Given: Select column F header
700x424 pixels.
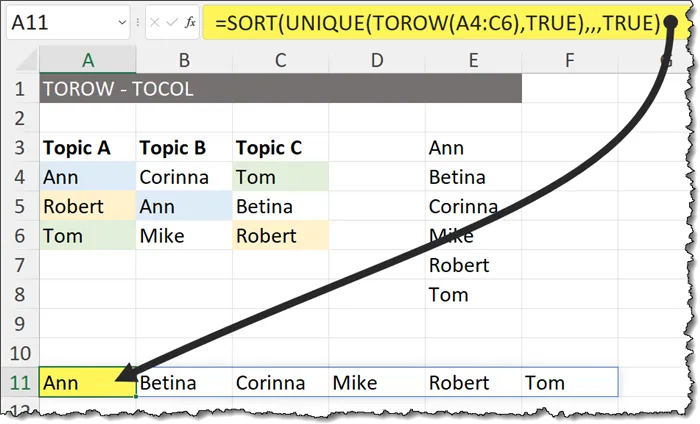Looking at the screenshot, I should tap(569, 61).
